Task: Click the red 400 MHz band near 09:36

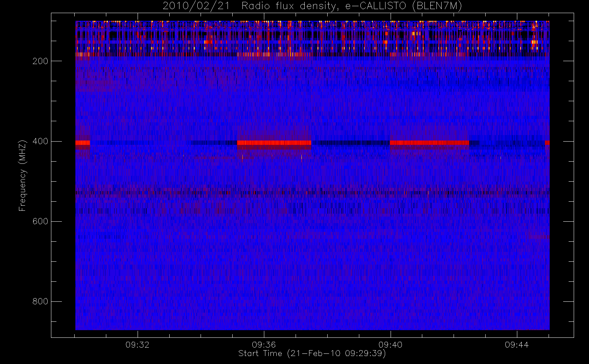Action: point(274,143)
